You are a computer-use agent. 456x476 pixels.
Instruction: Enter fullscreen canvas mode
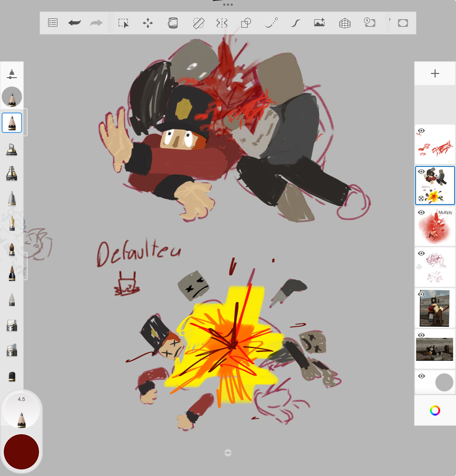403,23
